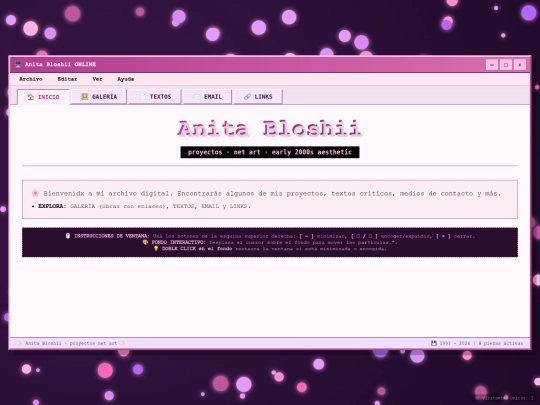540x405 pixels.
Task: Click the Bienvenidx welcome sentence
Action: 272,194
